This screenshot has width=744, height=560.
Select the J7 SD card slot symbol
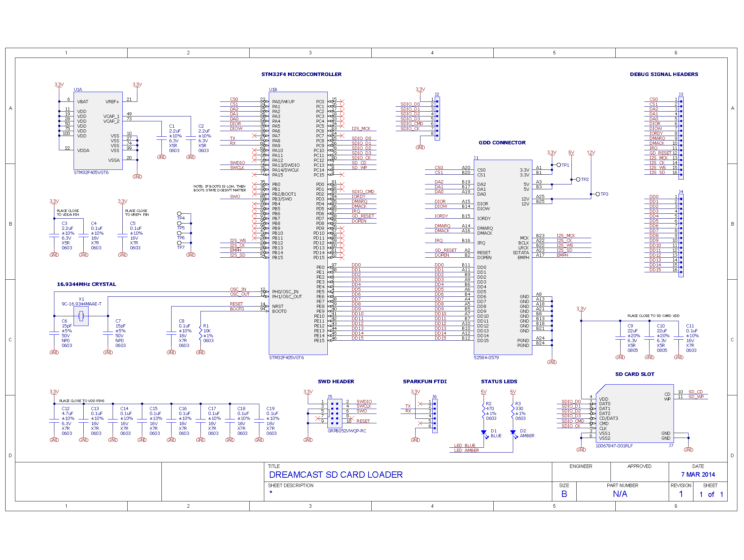(635, 414)
